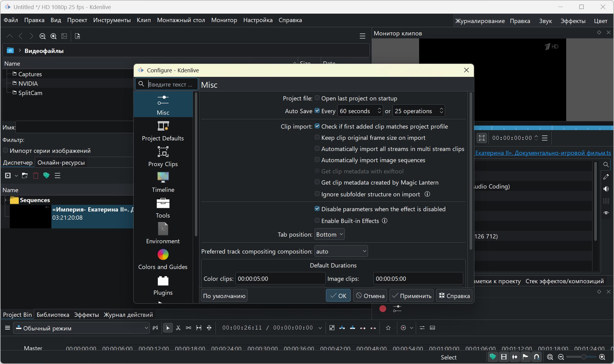Enable Built-in Effects checkbox

coord(317,221)
